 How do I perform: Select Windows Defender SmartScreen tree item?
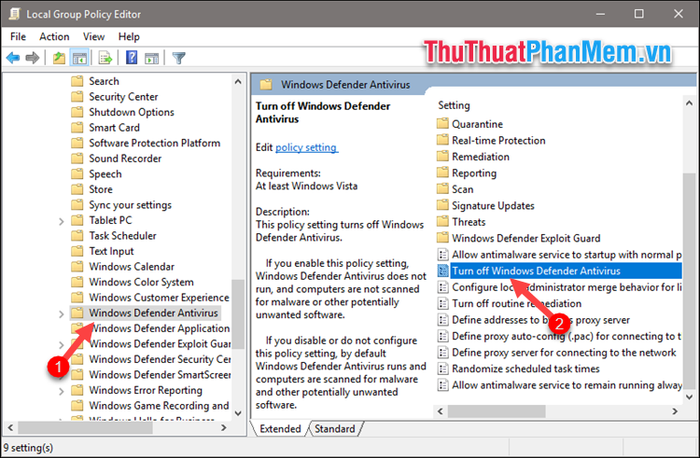(x=159, y=375)
